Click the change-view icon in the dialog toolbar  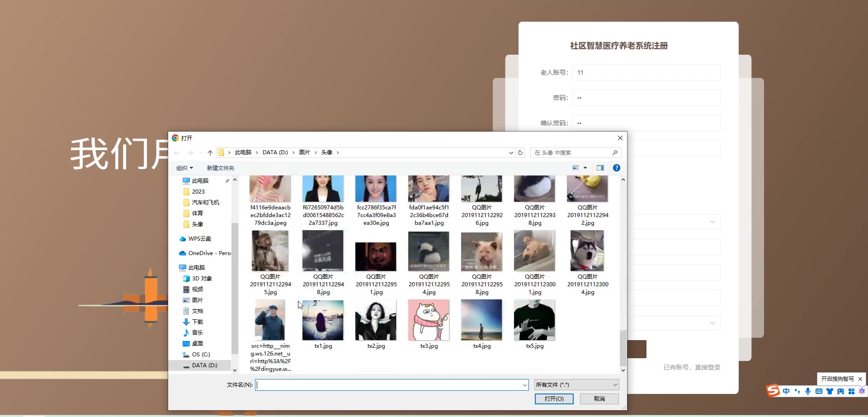coord(576,168)
